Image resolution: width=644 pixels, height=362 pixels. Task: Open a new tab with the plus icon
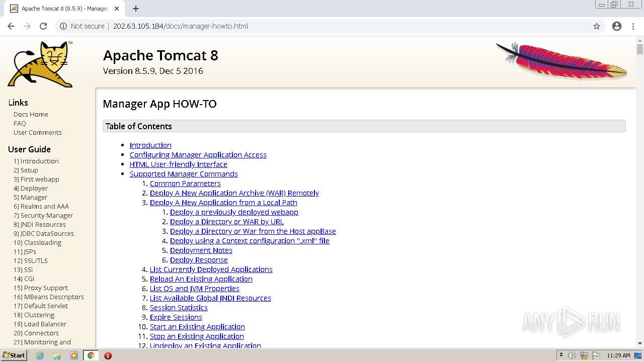coord(136,9)
